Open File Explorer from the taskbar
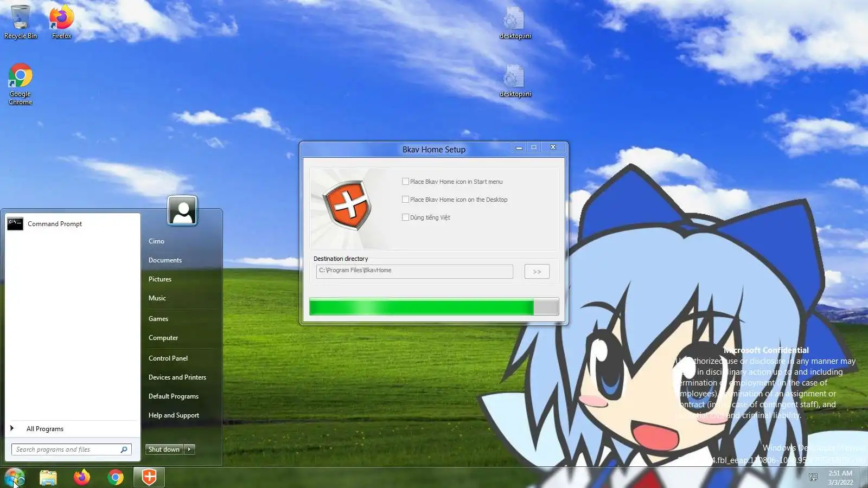 (x=48, y=477)
